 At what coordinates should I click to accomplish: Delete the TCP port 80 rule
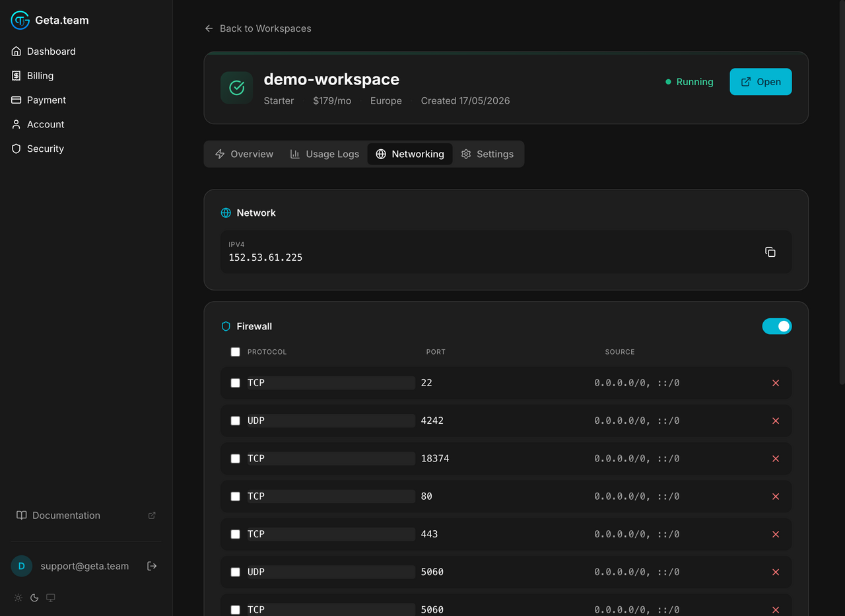click(x=776, y=496)
